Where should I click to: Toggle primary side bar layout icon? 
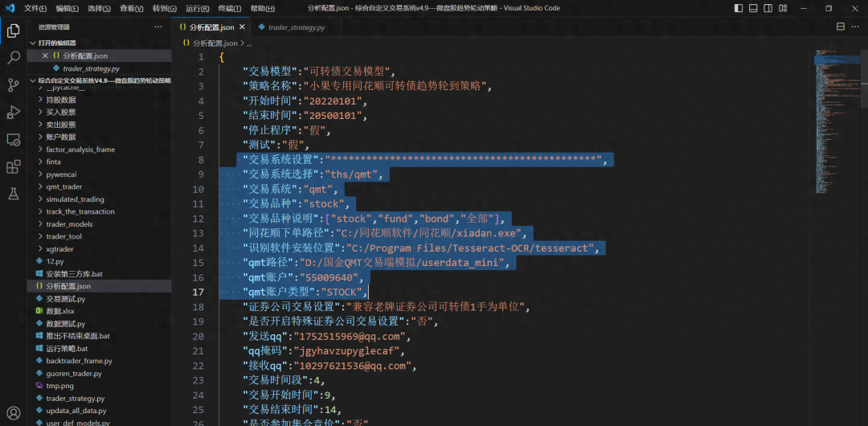(739, 8)
